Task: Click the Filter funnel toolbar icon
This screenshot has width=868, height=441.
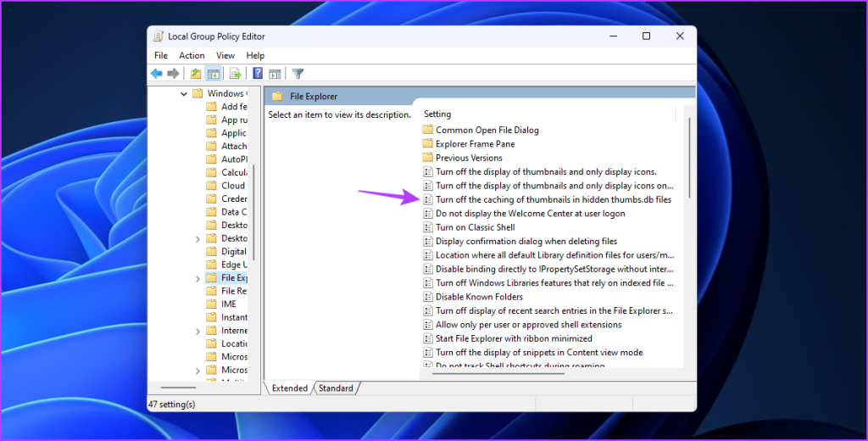Action: click(298, 74)
